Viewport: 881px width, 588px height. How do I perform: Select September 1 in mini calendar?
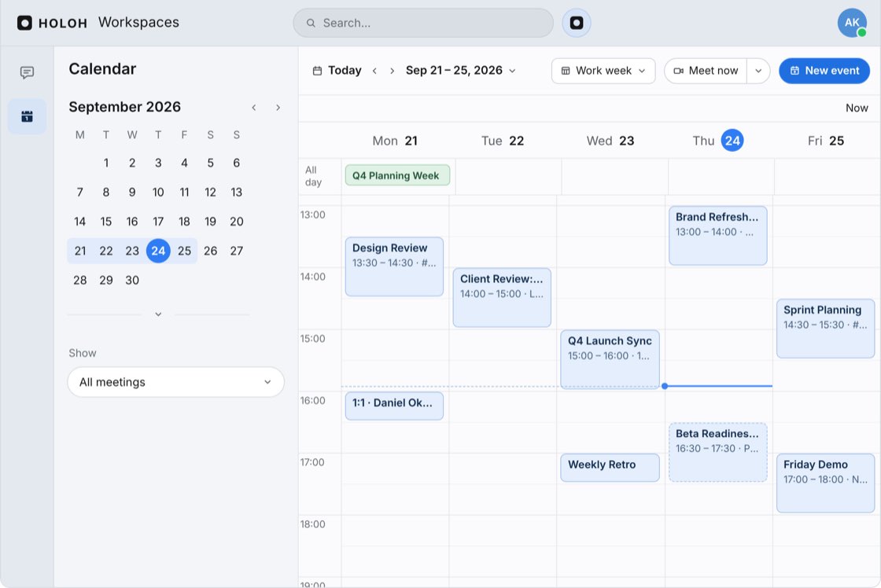[106, 163]
